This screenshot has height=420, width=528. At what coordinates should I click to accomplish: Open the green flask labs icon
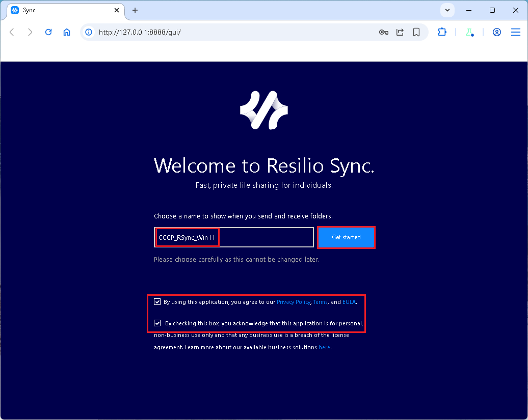(469, 32)
